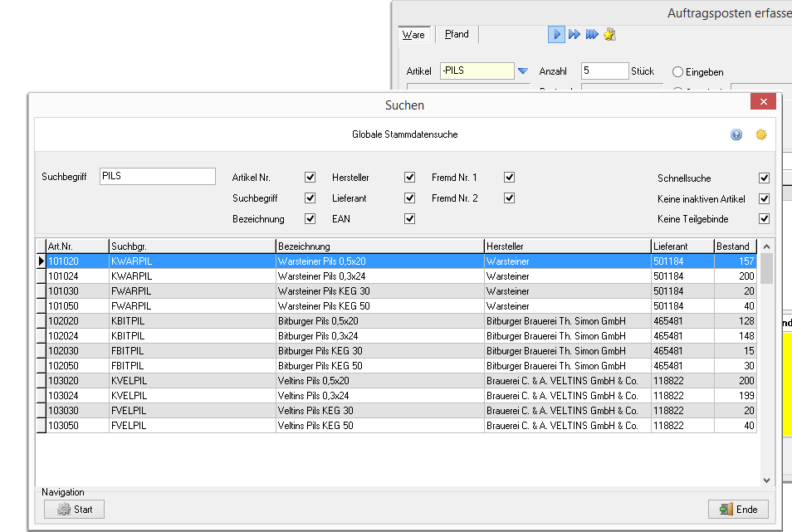Click the single-arrow play icon in Auftragsposten toolbar
This screenshot has height=532, width=792.
[x=556, y=34]
